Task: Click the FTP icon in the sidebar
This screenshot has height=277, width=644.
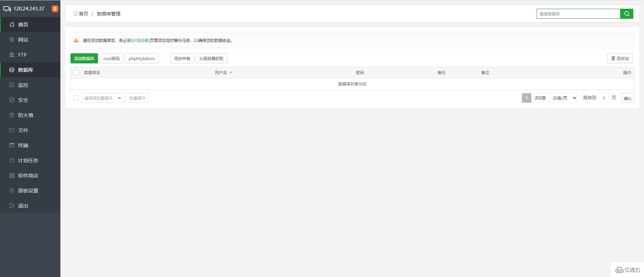Action: coord(12,55)
